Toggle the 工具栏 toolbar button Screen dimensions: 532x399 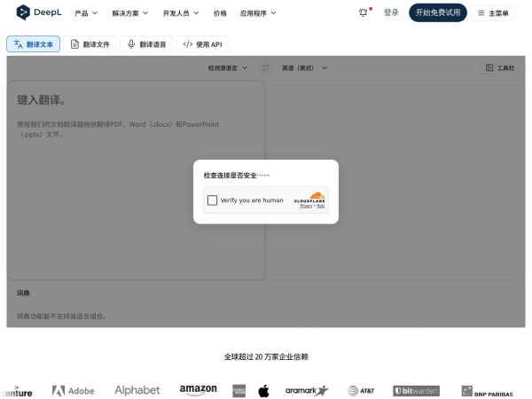[500, 68]
